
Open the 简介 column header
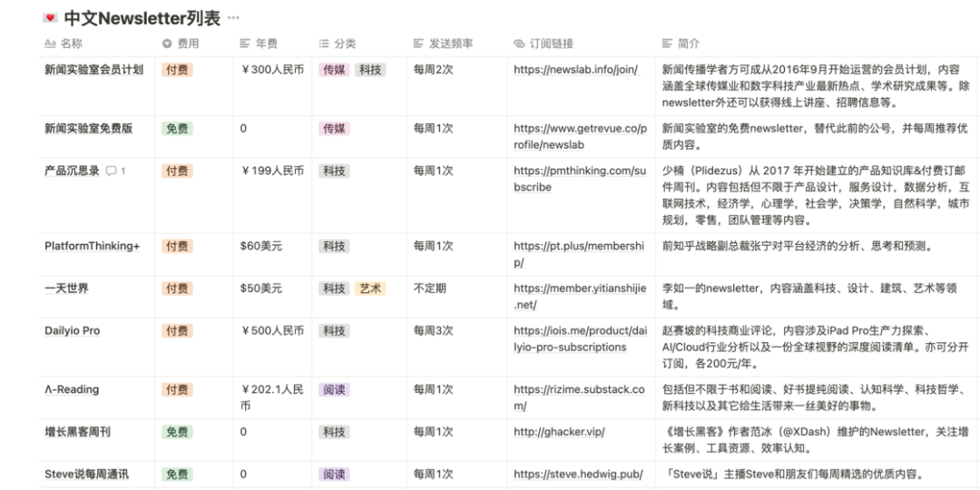681,44
